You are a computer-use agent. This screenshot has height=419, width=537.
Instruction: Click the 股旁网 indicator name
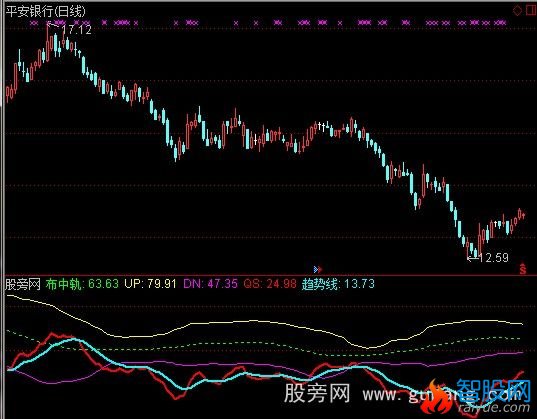pyautogui.click(x=23, y=284)
